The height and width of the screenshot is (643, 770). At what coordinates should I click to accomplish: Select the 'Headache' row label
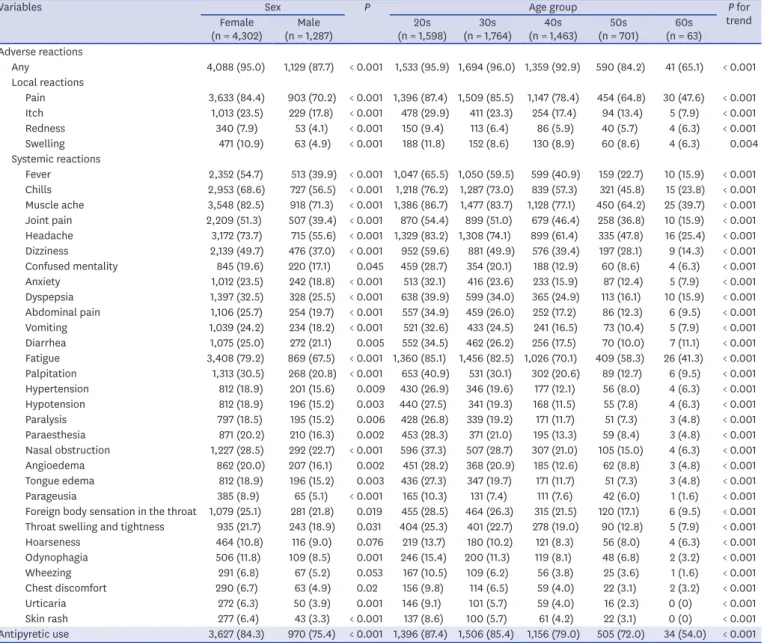pos(49,235)
